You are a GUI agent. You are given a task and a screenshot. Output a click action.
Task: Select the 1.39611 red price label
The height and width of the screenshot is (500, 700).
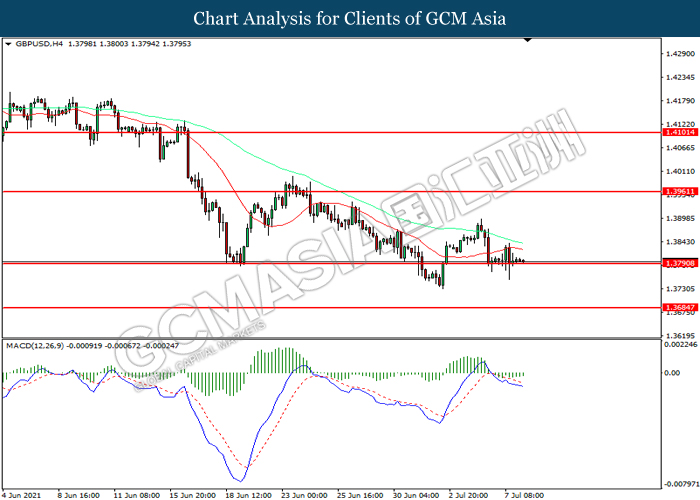click(x=680, y=192)
